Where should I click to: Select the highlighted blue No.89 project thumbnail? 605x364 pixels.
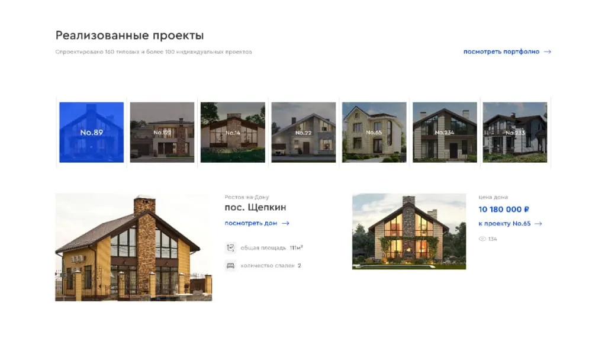coord(92,133)
